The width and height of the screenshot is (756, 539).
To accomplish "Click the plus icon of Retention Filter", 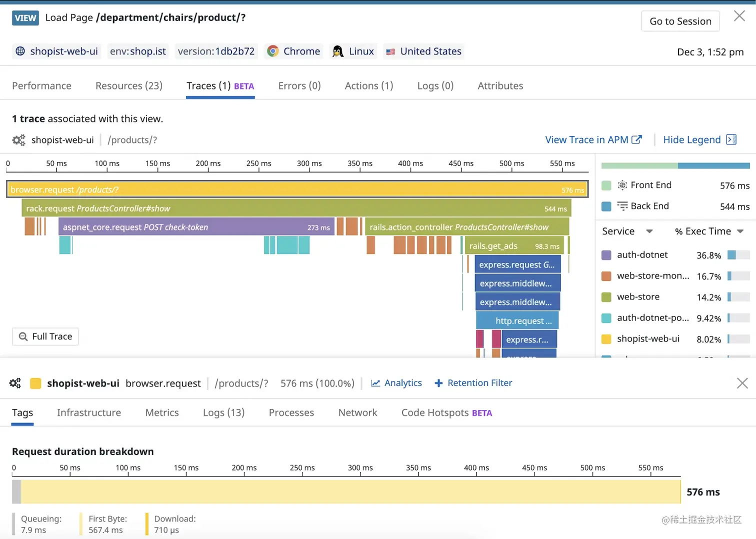I will (438, 383).
